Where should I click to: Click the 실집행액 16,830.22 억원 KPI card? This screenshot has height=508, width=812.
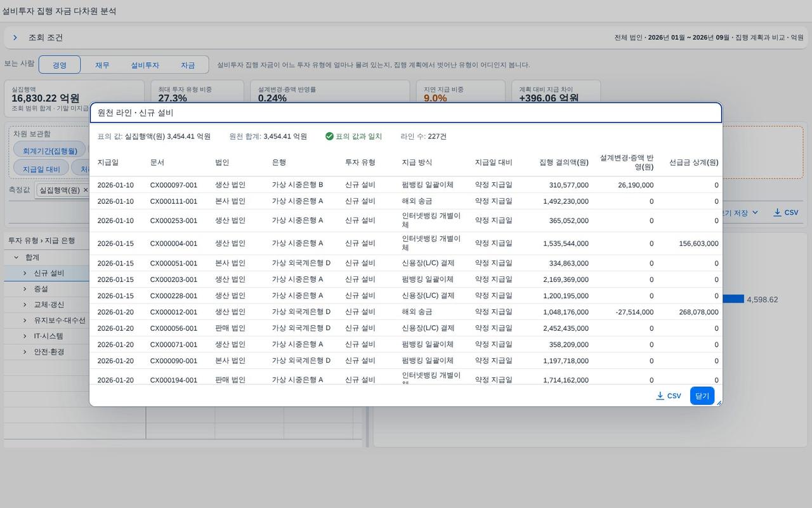point(74,98)
